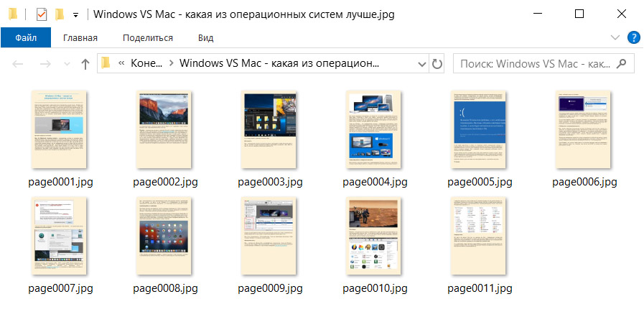Click the file name page0010.jpg
The image size is (644, 317).
pyautogui.click(x=375, y=289)
